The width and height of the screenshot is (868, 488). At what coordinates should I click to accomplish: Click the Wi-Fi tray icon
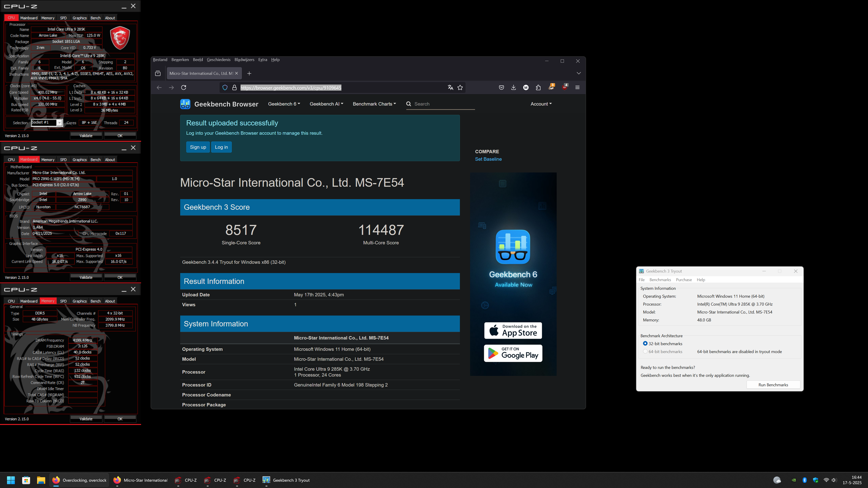click(826, 480)
